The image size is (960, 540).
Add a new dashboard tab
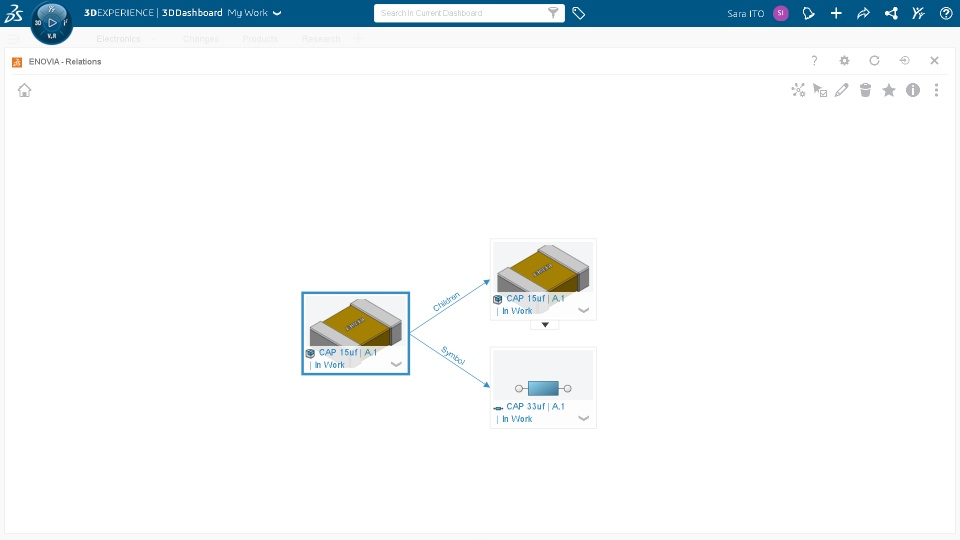pyautogui.click(x=358, y=39)
